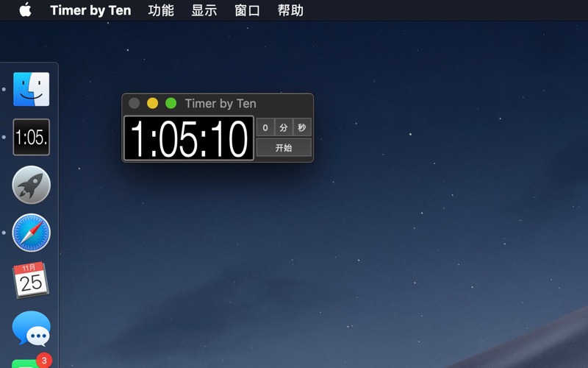Click the Finder icon in the Dock

31,89
